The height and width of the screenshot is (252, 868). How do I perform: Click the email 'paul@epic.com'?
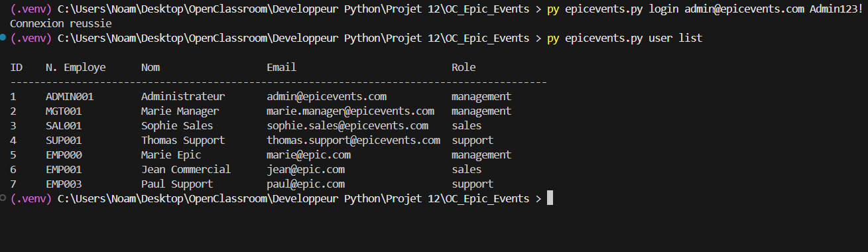[306, 184]
